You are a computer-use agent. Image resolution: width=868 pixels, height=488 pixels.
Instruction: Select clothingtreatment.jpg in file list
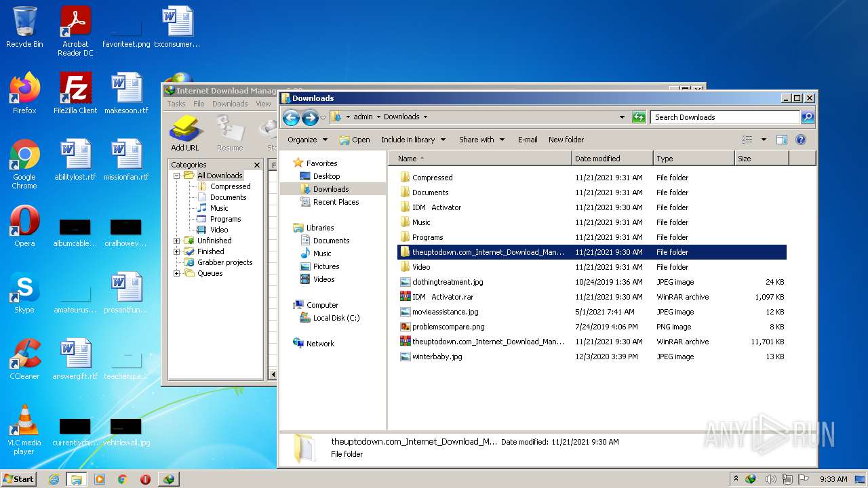pos(448,282)
